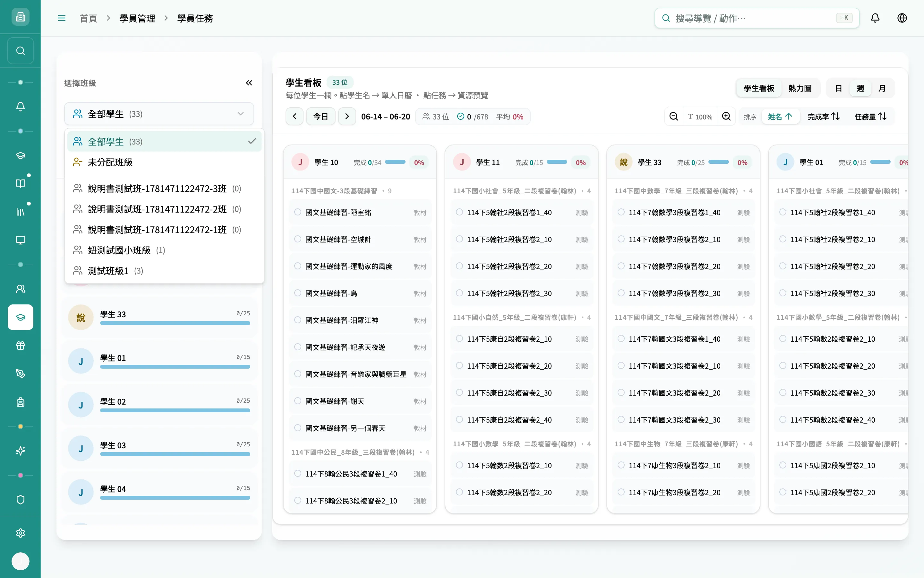Switch to 熱力圖 view tab
This screenshot has height=578, width=924.
tap(800, 88)
